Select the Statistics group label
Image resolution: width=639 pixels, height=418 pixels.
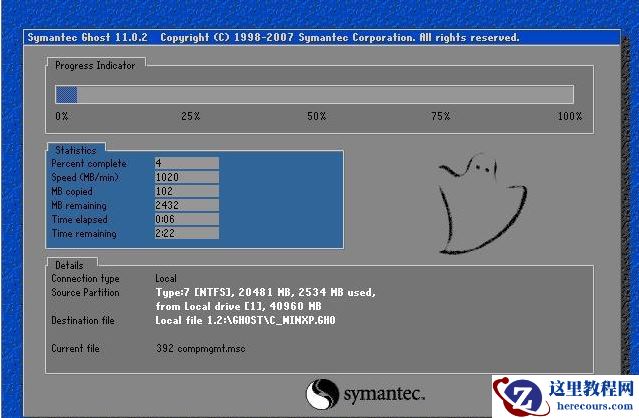coord(76,150)
